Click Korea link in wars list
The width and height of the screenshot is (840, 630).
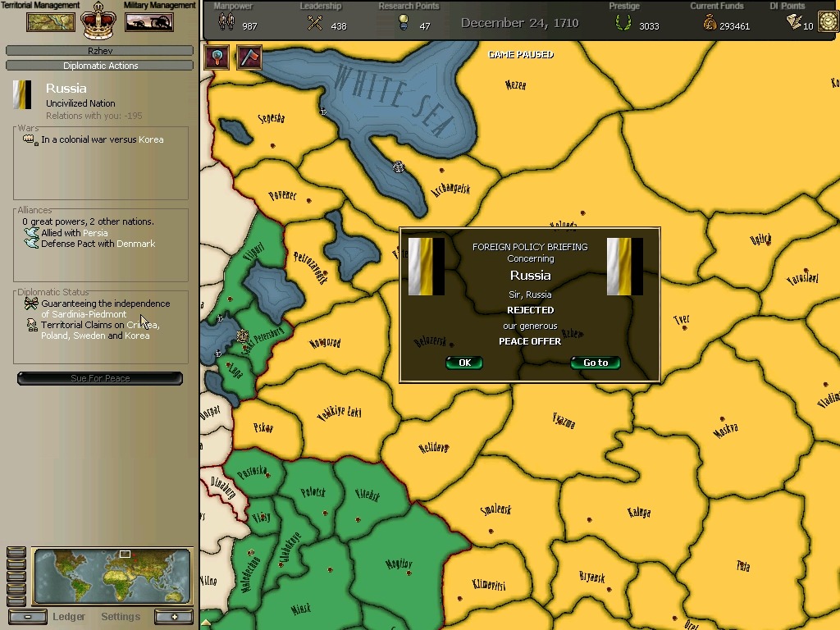(151, 139)
